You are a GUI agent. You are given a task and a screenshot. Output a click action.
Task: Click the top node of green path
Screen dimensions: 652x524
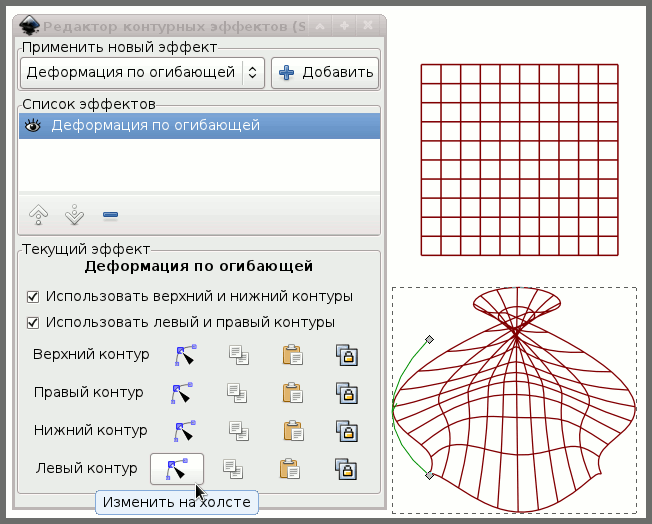pyautogui.click(x=430, y=339)
